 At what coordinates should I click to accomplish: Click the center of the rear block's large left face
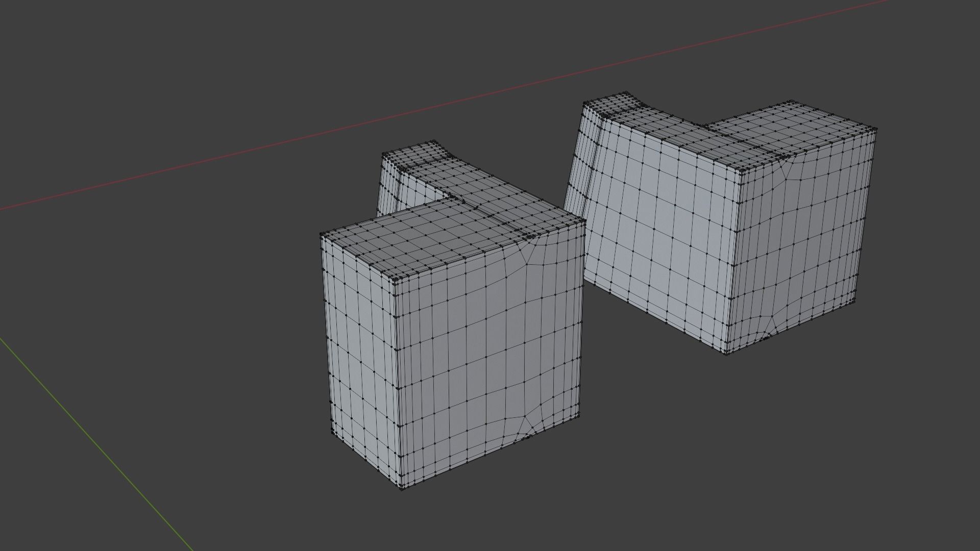[658, 224]
